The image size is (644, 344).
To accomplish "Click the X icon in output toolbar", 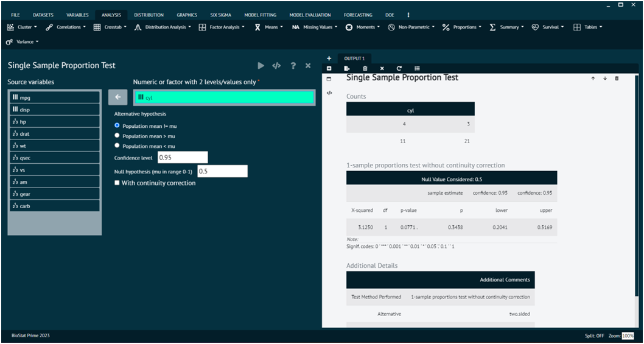I will [x=382, y=68].
